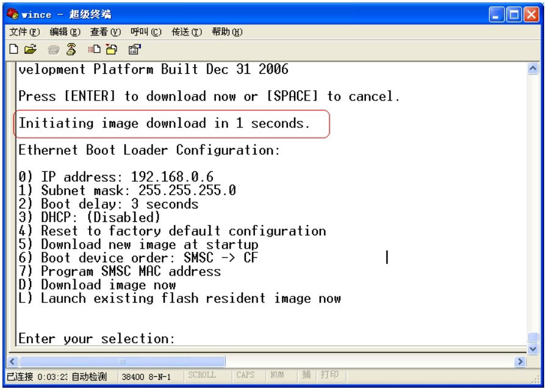Click the Properties toolbar icon
The image size is (546, 392).
click(134, 49)
